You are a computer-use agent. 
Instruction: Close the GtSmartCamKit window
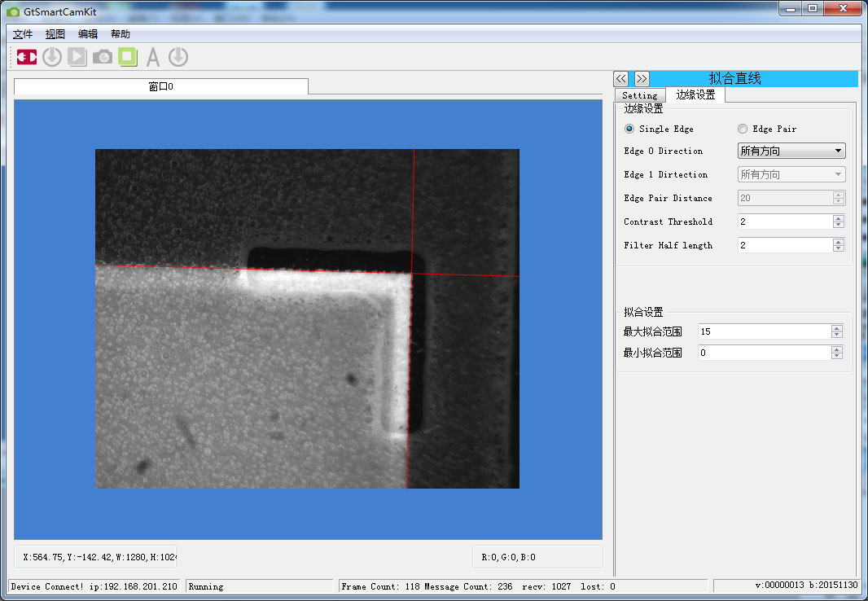coord(843,8)
